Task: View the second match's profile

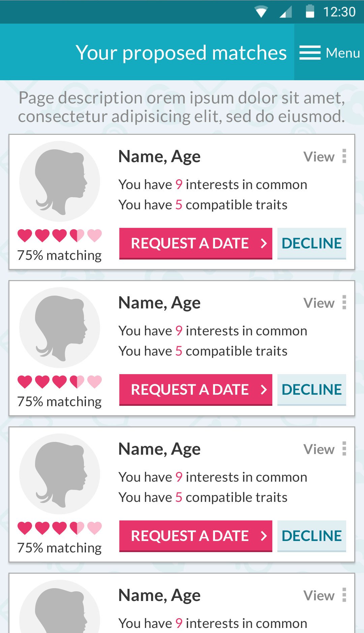Action: point(319,303)
